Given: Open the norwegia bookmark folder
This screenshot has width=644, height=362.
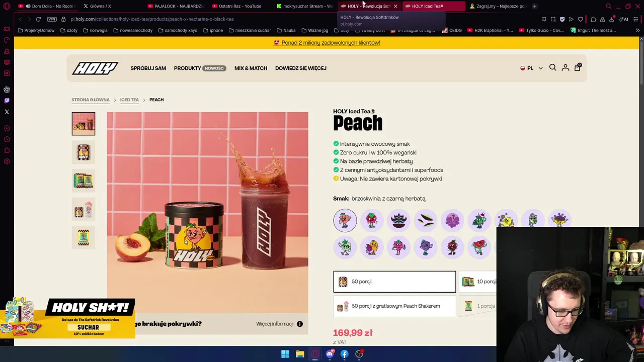Looking at the screenshot, I should [95, 30].
